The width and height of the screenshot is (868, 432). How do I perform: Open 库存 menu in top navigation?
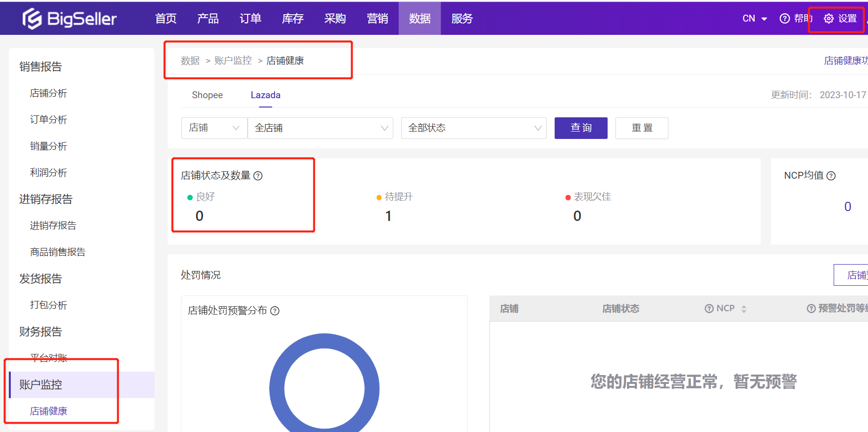click(293, 19)
